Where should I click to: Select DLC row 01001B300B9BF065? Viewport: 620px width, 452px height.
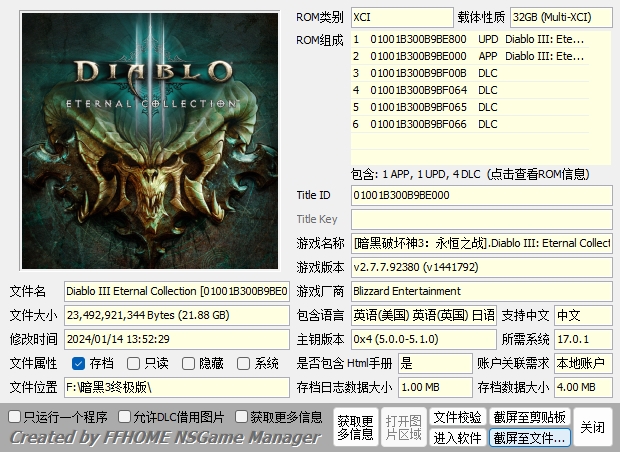point(470,108)
